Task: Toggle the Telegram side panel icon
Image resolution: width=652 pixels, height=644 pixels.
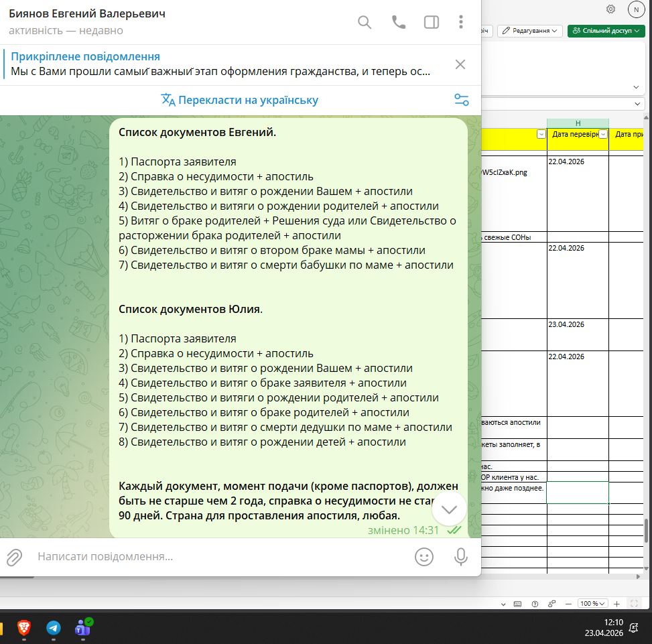Action: coord(431,22)
